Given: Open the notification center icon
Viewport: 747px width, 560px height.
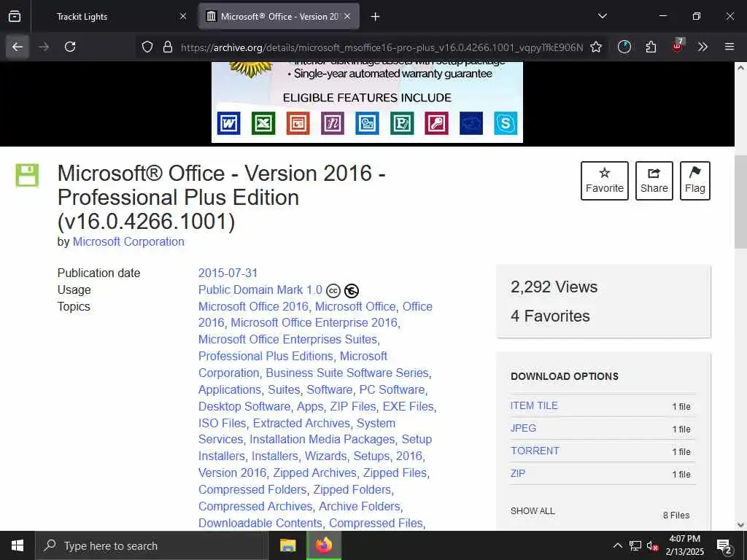Looking at the screenshot, I should click(724, 547).
